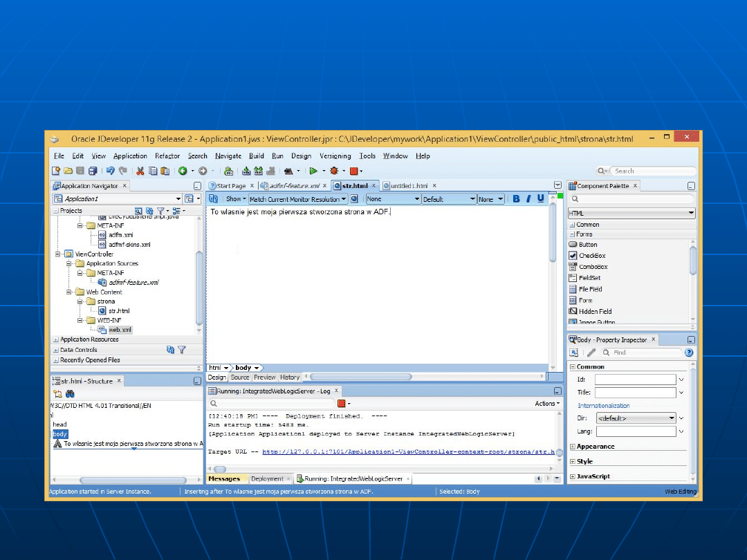Open the Tools menu
This screenshot has height=560, width=747.
(367, 156)
